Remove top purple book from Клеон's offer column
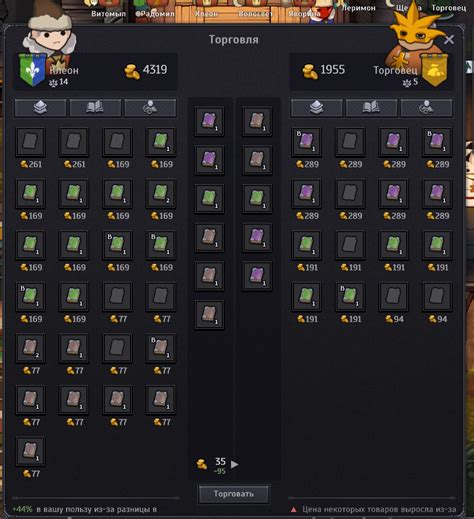 [209, 121]
